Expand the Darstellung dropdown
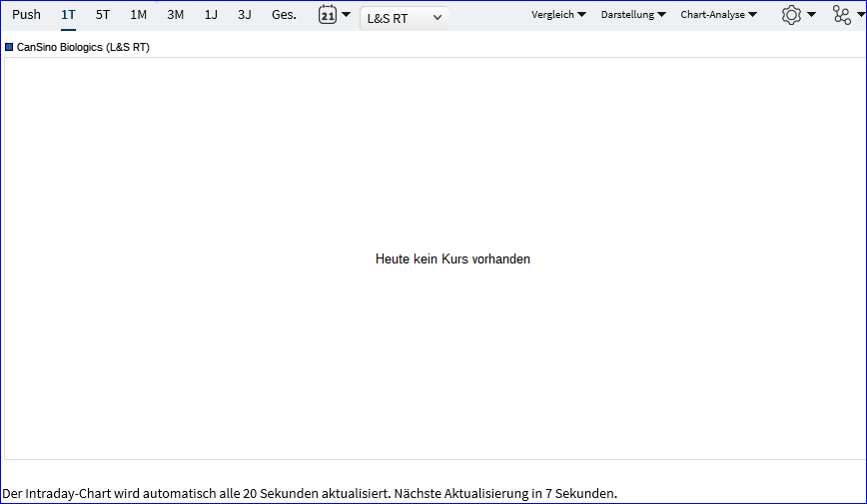Image resolution: width=867 pixels, height=504 pixels. click(x=633, y=15)
